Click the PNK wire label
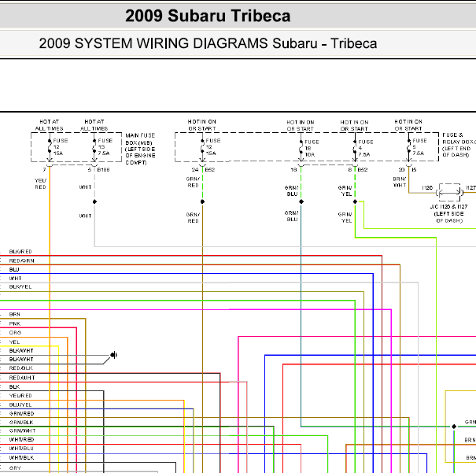This screenshot has width=476, height=473. (x=15, y=324)
